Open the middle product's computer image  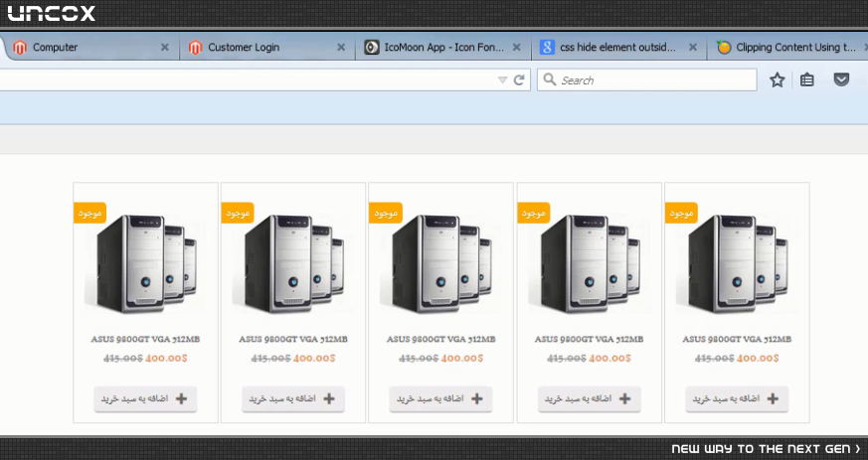[x=440, y=264]
